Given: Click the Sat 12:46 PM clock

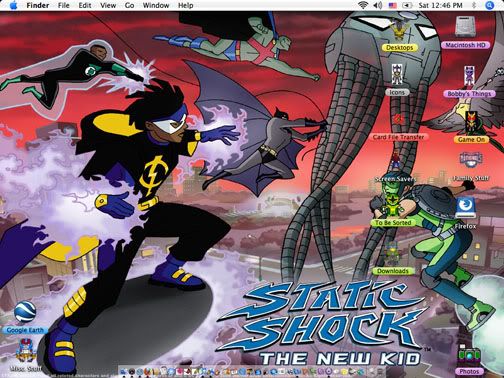Looking at the screenshot, I should (x=440, y=5).
